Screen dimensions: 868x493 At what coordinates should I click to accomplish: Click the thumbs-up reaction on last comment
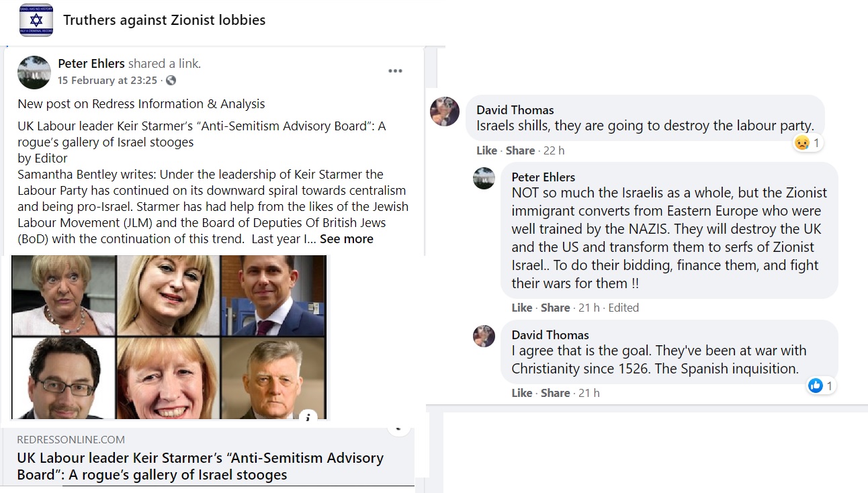(816, 386)
